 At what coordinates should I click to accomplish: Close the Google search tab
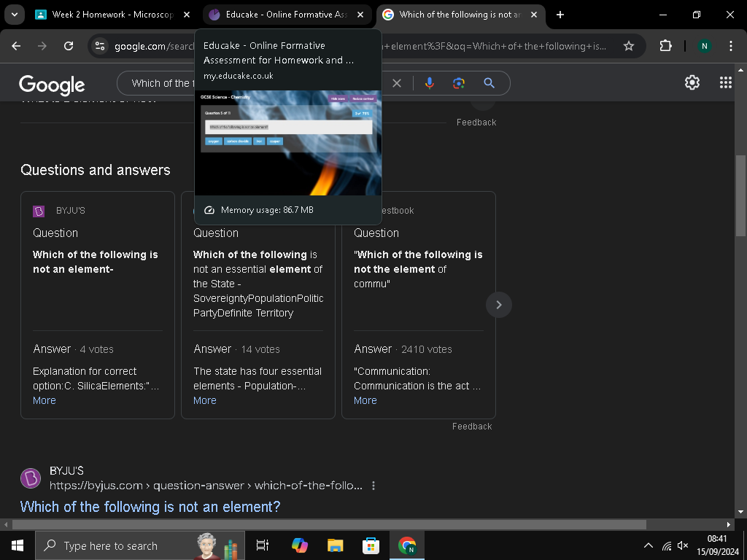pos(534,15)
